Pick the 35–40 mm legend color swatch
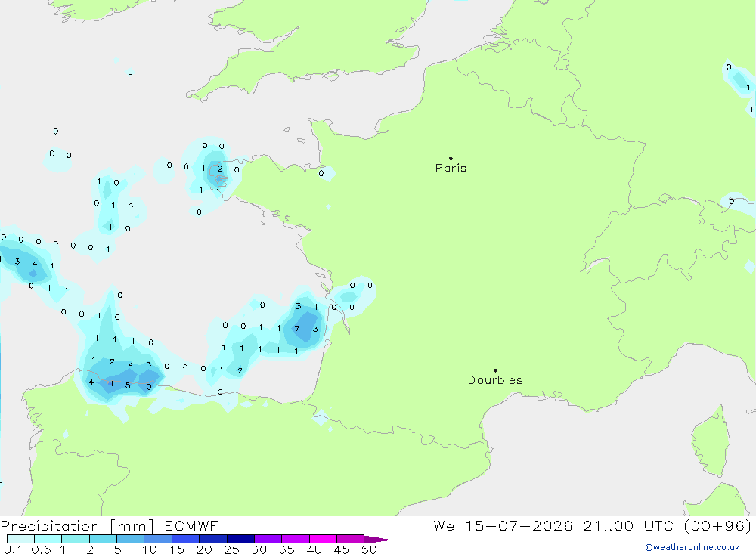This screenshot has height=554, width=756. pyautogui.click(x=295, y=539)
